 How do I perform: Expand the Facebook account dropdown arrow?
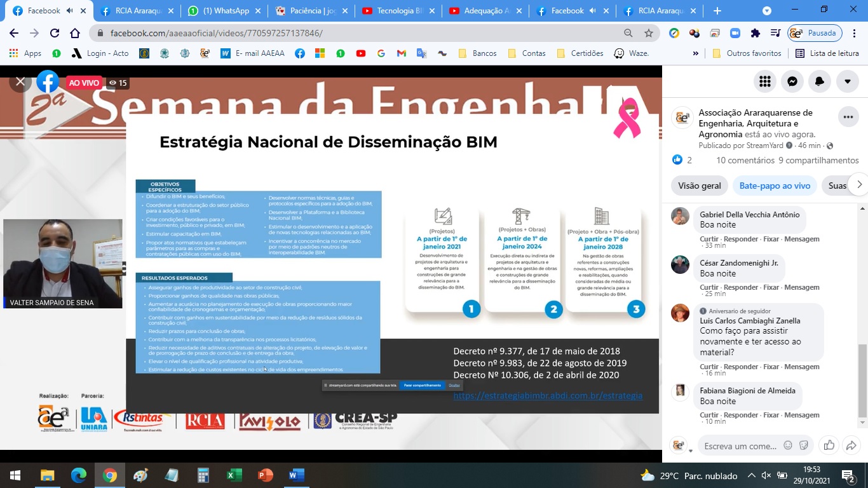tap(848, 81)
